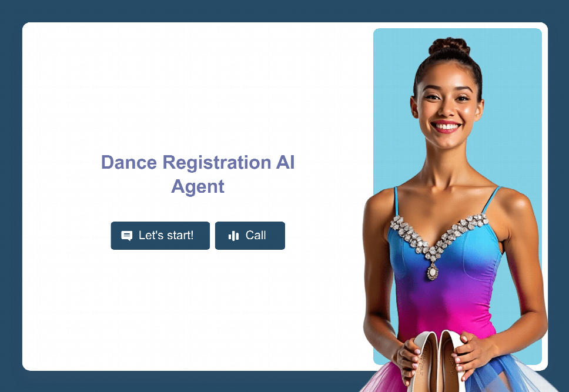
Task: Click the jeweled pendant on the leotard
Action: [x=432, y=271]
